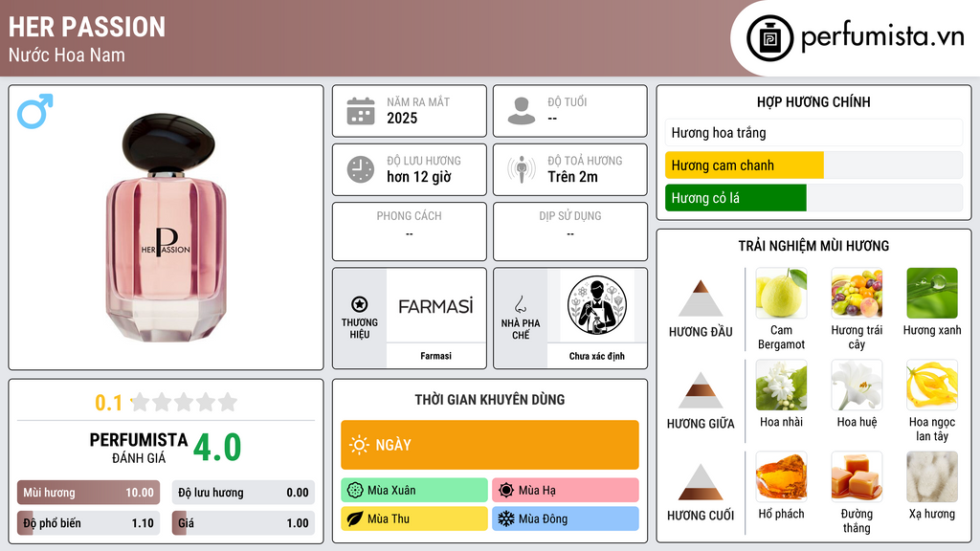Click the calendar icon beside Năm ra mắt

[x=361, y=111]
